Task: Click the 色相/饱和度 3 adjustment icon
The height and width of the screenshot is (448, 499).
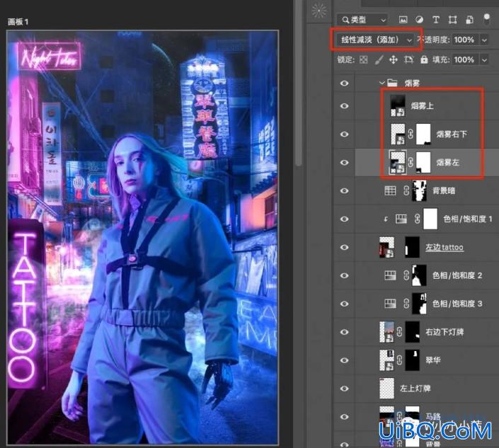Action: [390, 304]
